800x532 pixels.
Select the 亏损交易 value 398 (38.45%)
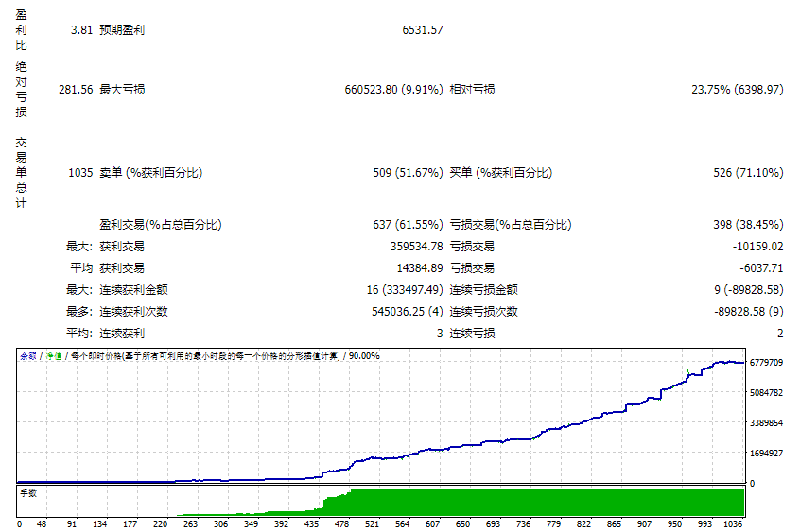click(748, 225)
